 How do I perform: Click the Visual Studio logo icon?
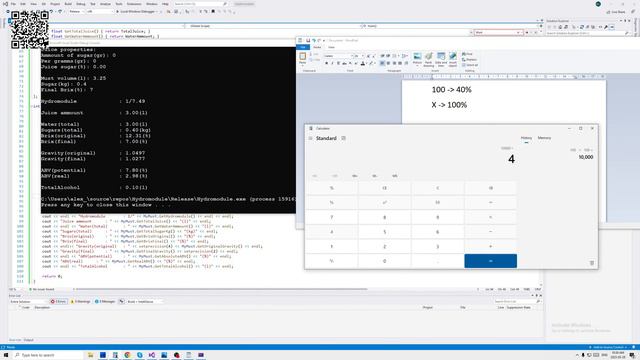(5, 4)
